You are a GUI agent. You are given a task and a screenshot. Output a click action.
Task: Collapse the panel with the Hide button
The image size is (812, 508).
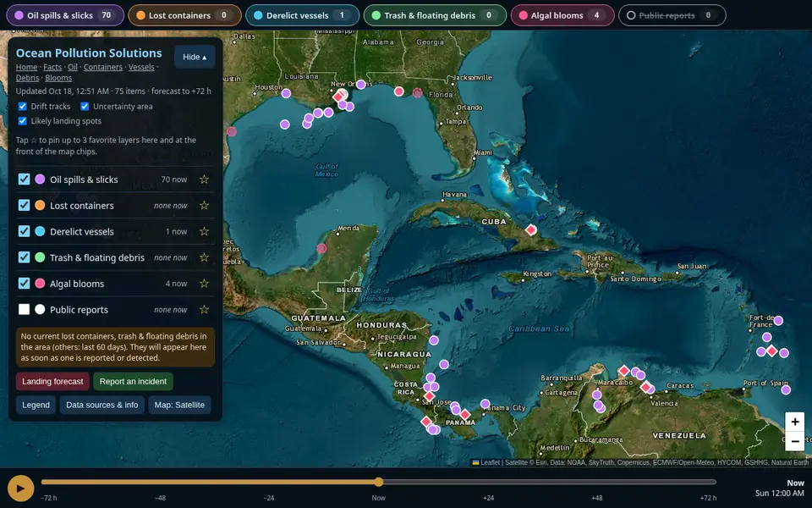click(195, 57)
